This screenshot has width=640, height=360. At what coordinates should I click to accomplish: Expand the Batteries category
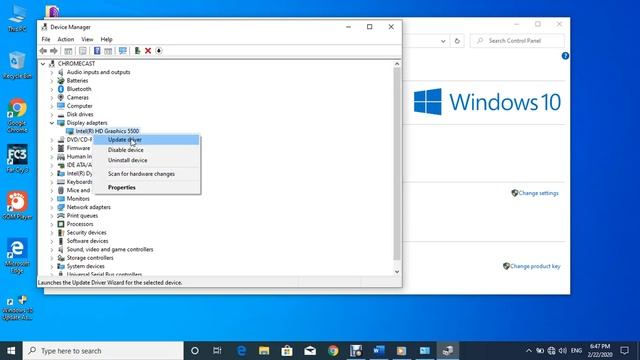pos(52,81)
